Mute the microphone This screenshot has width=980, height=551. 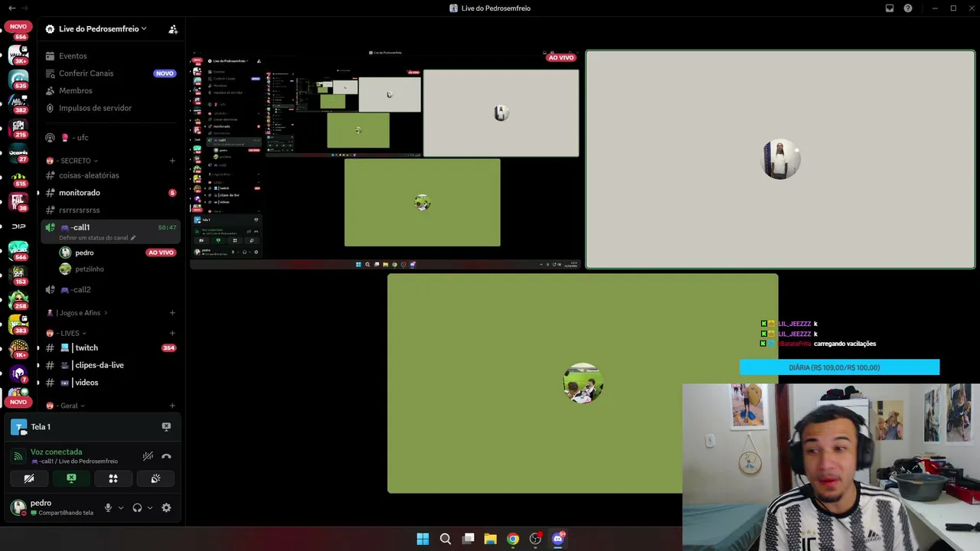point(108,507)
